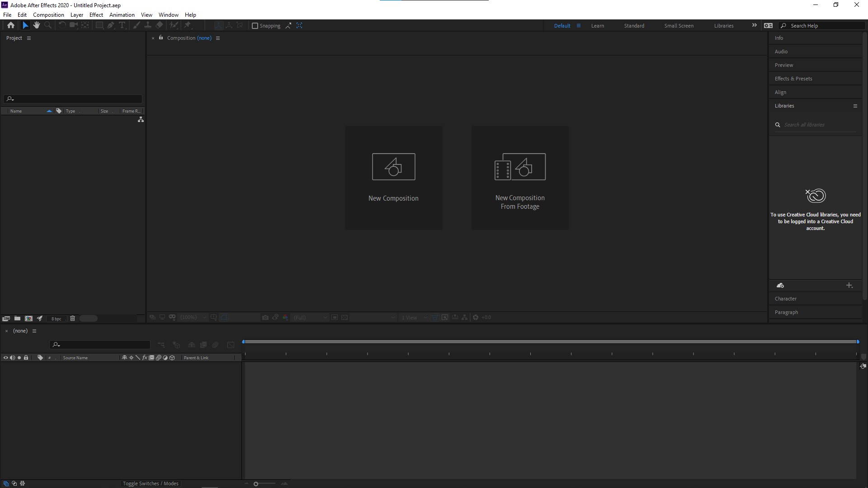Open the project flowchart view icon
Viewport: 868px width, 488px height.
[141, 119]
